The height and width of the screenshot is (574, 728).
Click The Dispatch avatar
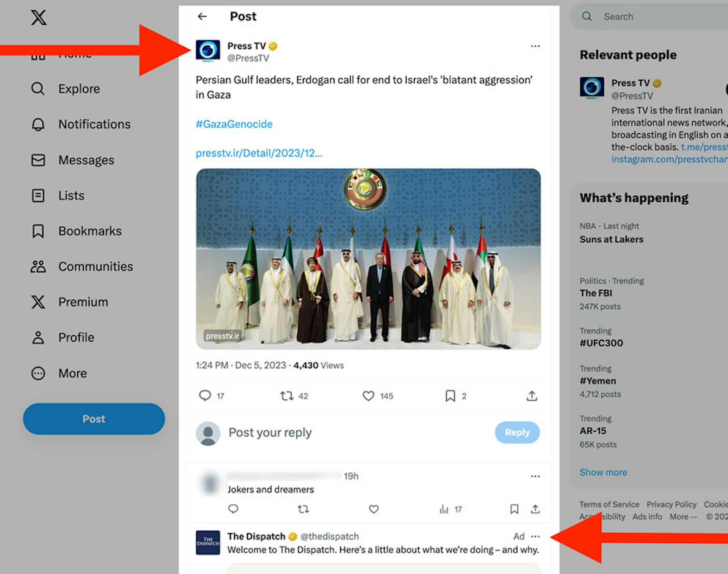click(208, 543)
